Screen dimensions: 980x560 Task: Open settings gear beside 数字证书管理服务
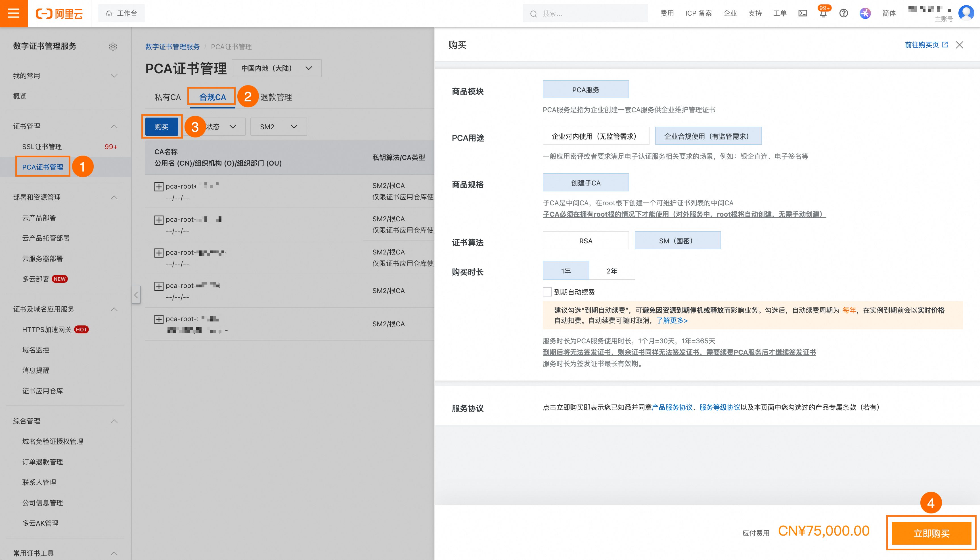pos(113,46)
